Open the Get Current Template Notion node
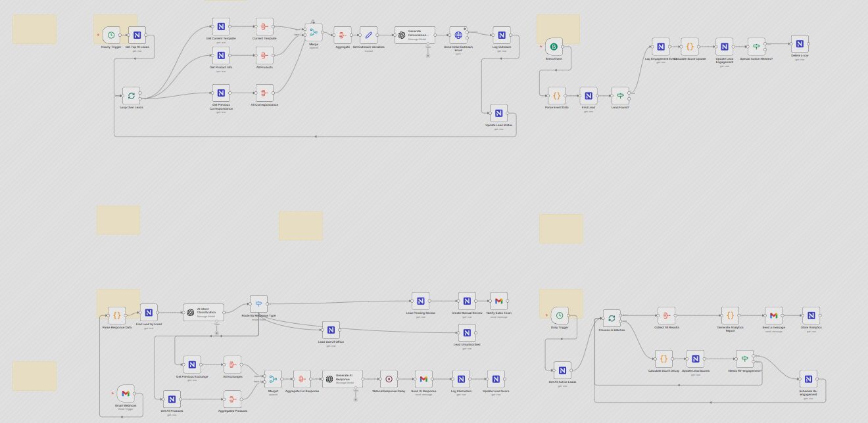The height and width of the screenshot is (423, 868). [222, 27]
